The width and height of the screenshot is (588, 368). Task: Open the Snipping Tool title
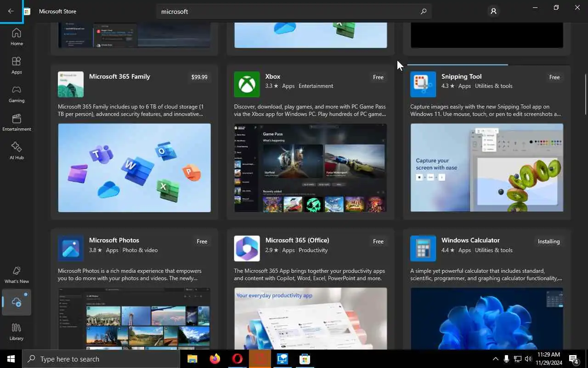(461, 76)
